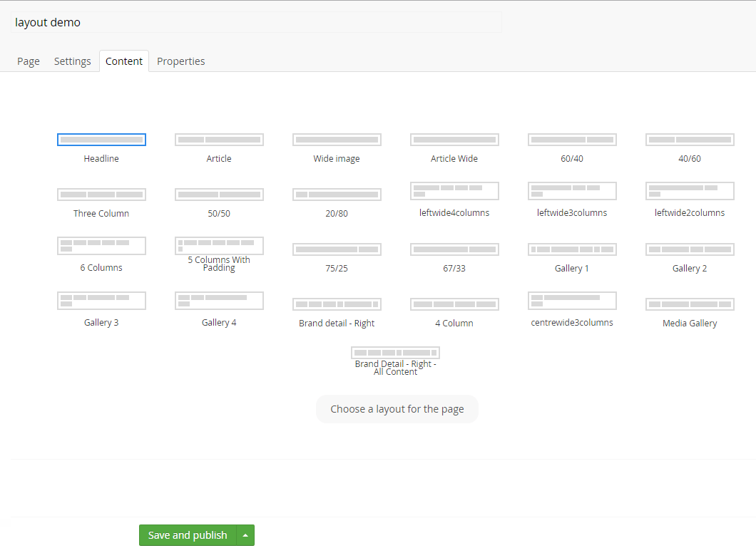Select the Media Gallery layout icon

(690, 304)
